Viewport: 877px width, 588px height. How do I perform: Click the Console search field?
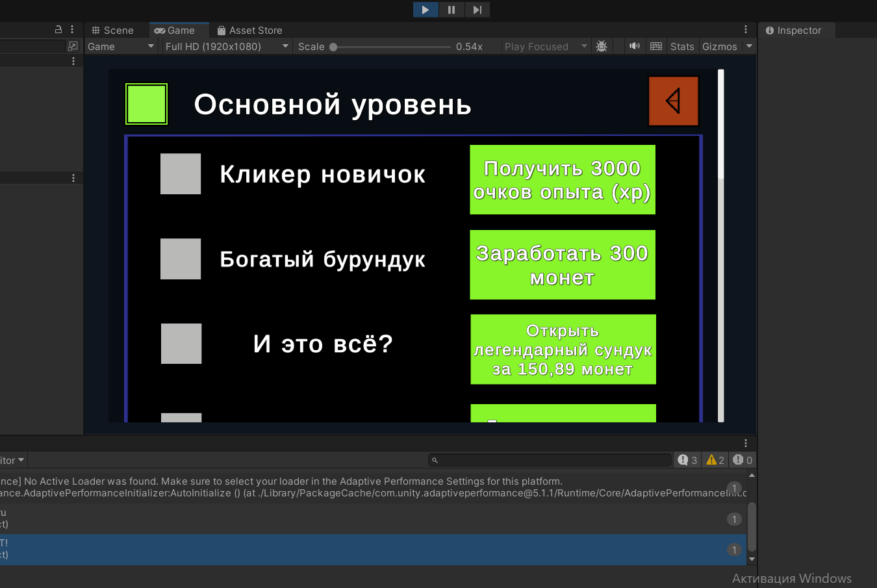(x=549, y=459)
